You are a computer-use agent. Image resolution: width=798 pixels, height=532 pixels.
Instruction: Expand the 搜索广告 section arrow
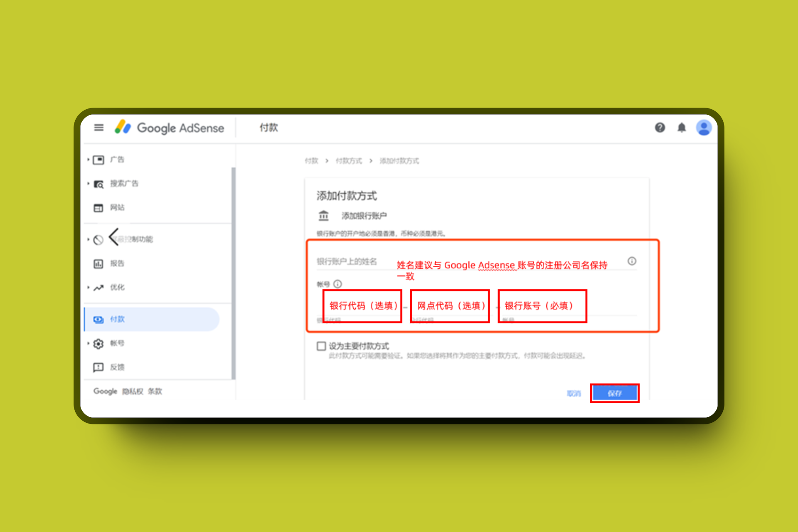(88, 183)
